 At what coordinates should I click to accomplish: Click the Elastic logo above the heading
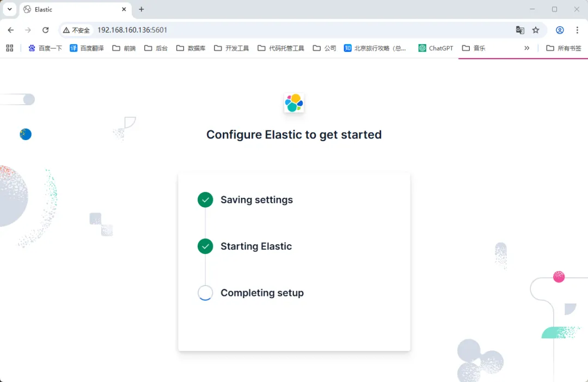click(294, 103)
